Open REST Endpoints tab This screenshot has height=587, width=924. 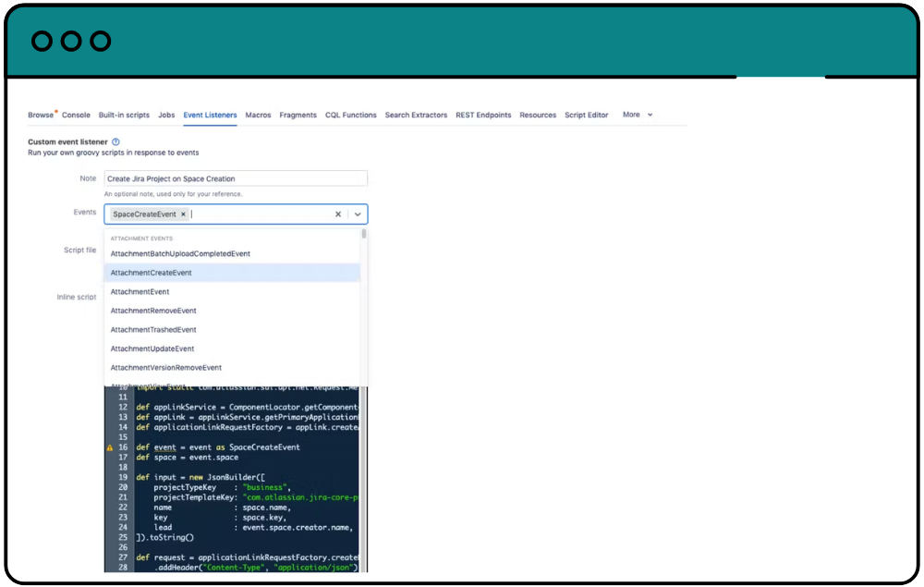click(483, 115)
